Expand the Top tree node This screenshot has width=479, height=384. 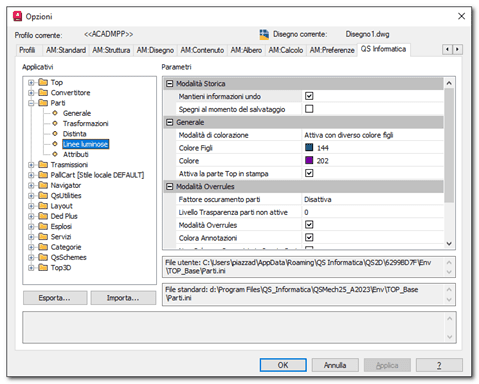pyautogui.click(x=31, y=82)
